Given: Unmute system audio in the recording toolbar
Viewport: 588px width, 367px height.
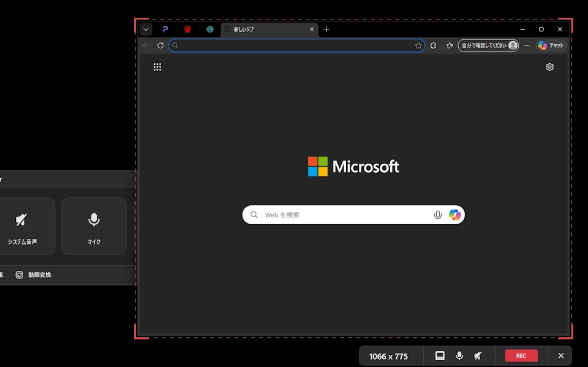Looking at the screenshot, I should (477, 355).
